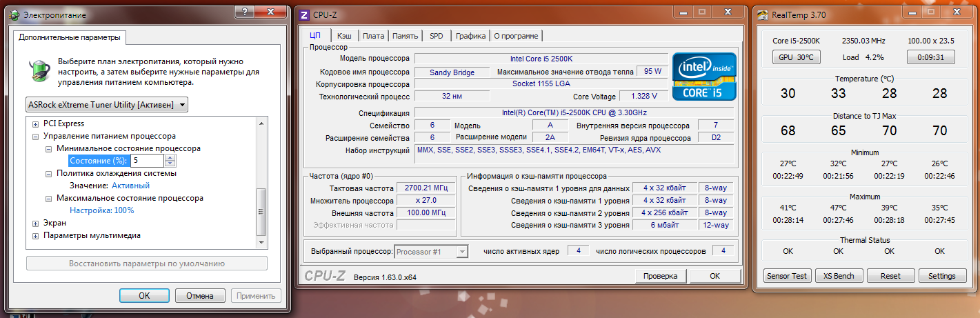Click the Настройка: 100% setting
Image resolution: width=980 pixels, height=318 pixels.
(x=102, y=210)
